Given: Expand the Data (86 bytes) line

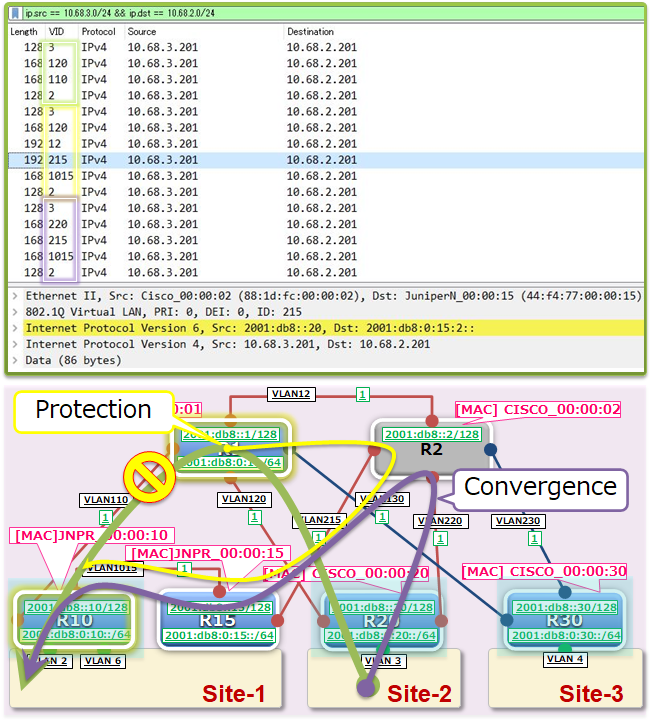Looking at the screenshot, I should [x=15, y=361].
